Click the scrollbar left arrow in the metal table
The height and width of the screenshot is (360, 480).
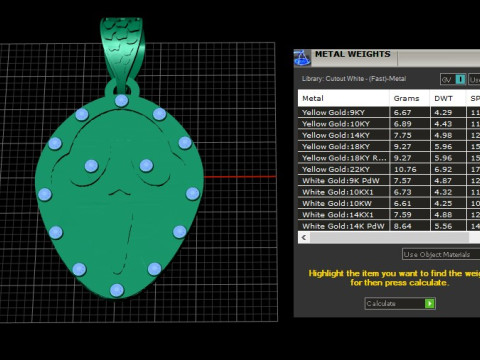click(303, 238)
